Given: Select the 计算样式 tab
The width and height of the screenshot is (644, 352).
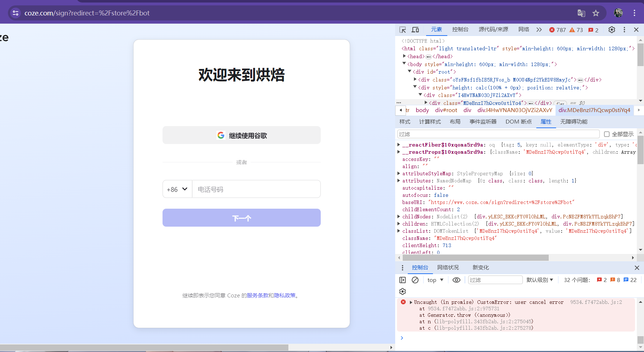Looking at the screenshot, I should pyautogui.click(x=430, y=122).
